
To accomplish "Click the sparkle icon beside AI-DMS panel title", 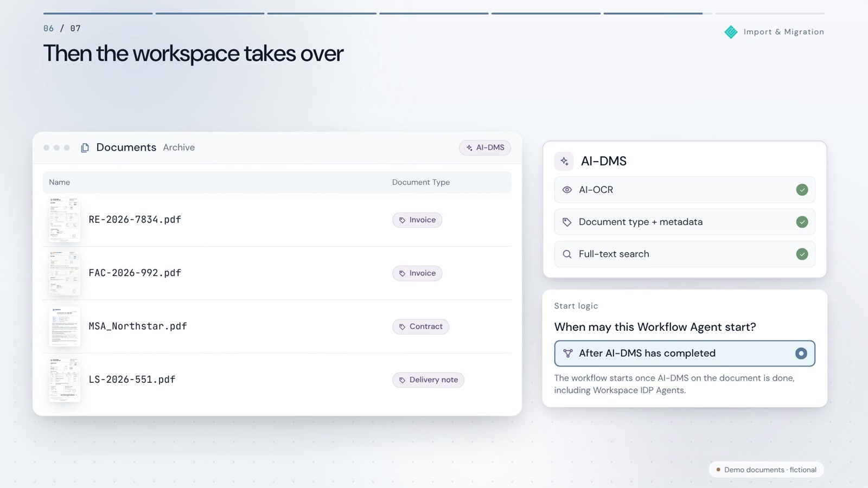I will [564, 161].
